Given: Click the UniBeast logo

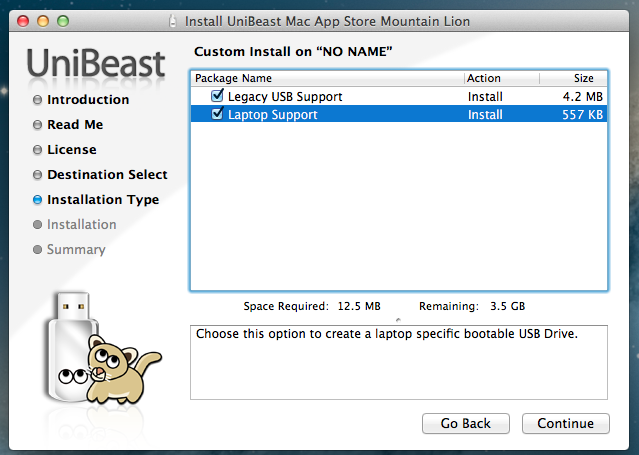Looking at the screenshot, I should point(96,64).
